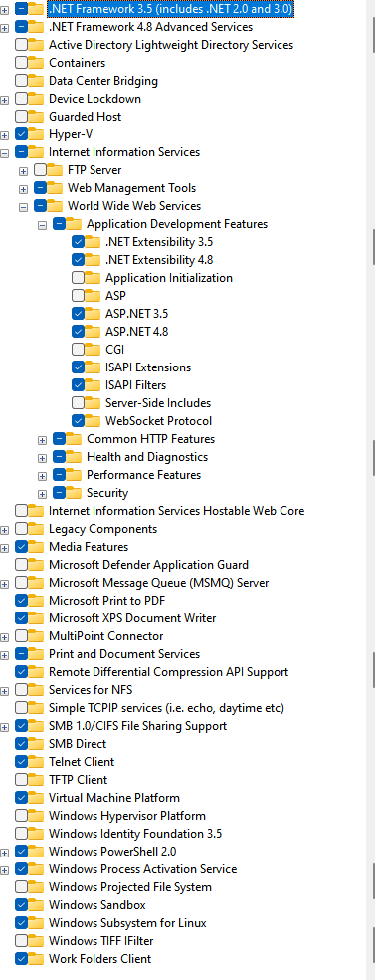This screenshot has width=375, height=980.
Task: Click the Windows TIFF IFilter folder icon
Action: click(37, 940)
